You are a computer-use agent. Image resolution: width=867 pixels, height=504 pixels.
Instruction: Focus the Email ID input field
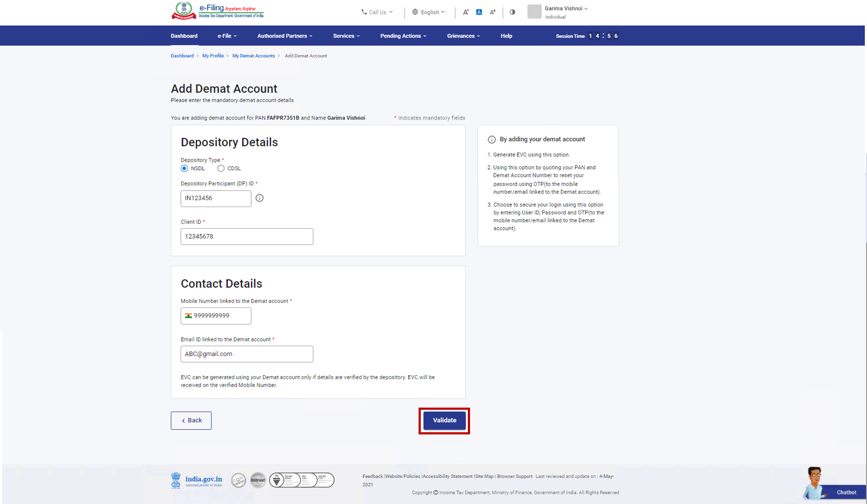(x=246, y=354)
